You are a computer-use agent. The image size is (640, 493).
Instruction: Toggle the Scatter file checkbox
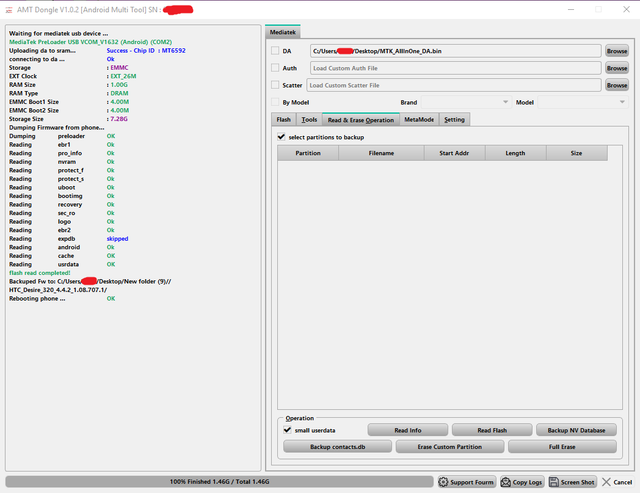tap(275, 86)
